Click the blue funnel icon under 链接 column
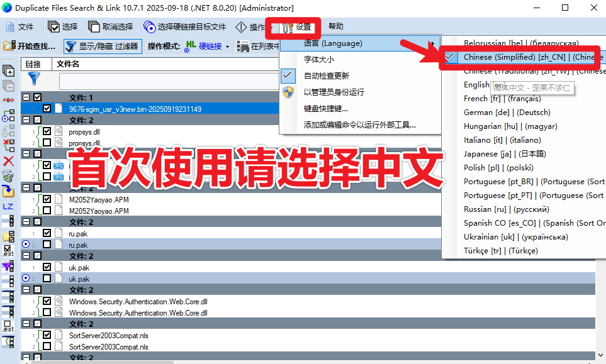This screenshot has width=606, height=364. coord(34,80)
